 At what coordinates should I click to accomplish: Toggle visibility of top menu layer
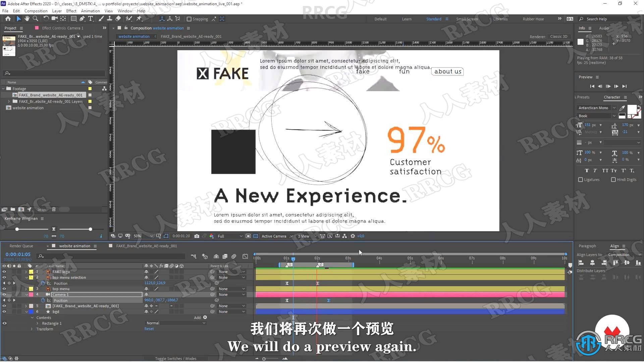tap(4, 289)
